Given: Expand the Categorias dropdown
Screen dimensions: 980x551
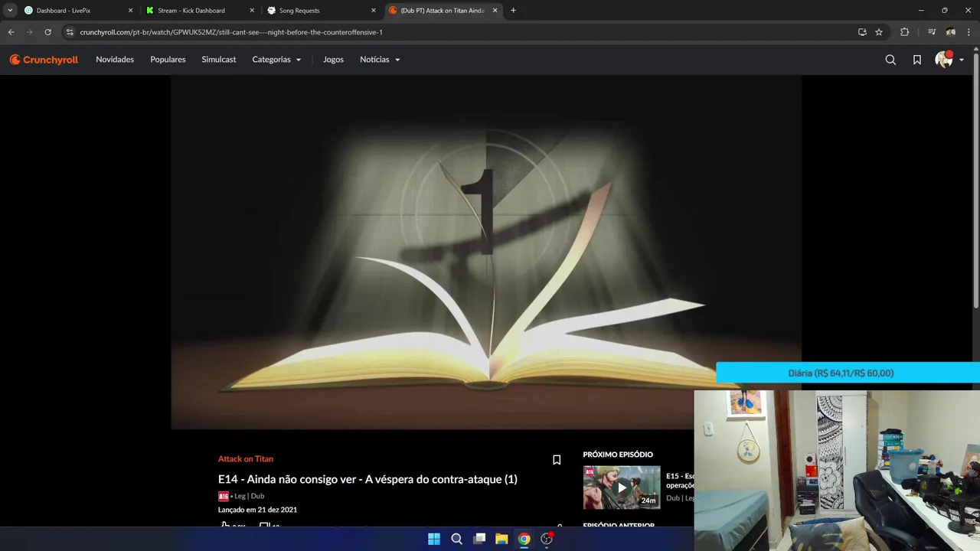Looking at the screenshot, I should pyautogui.click(x=276, y=60).
